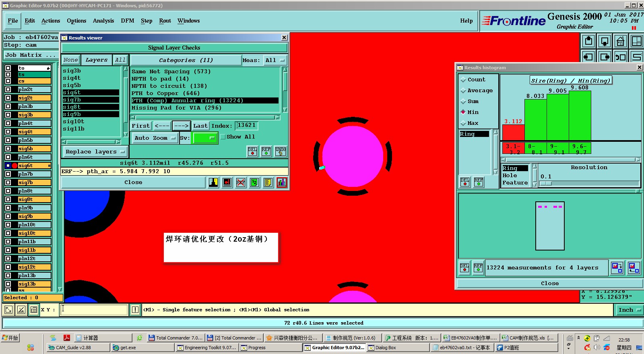
Task: Open the Analysis menu
Action: [x=103, y=21]
